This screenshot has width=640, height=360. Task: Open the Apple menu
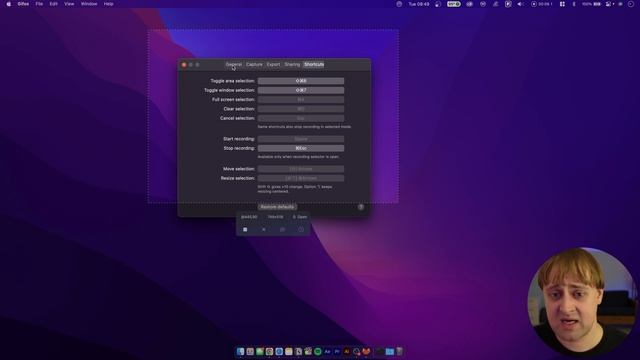[x=9, y=4]
